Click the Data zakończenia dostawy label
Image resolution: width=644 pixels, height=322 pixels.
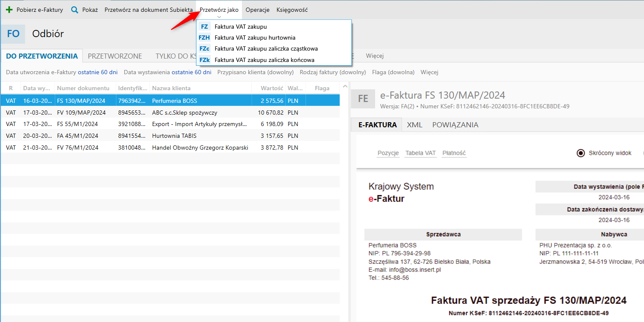pos(605,209)
